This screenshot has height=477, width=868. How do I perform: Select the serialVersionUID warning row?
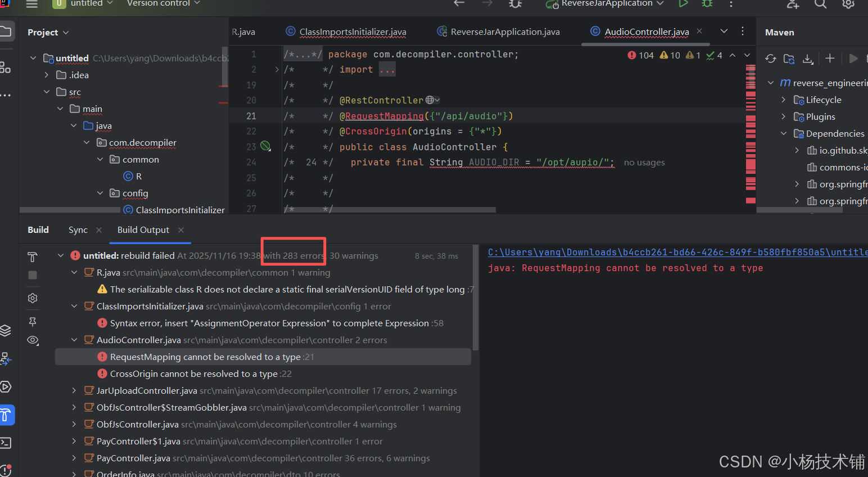coord(287,289)
